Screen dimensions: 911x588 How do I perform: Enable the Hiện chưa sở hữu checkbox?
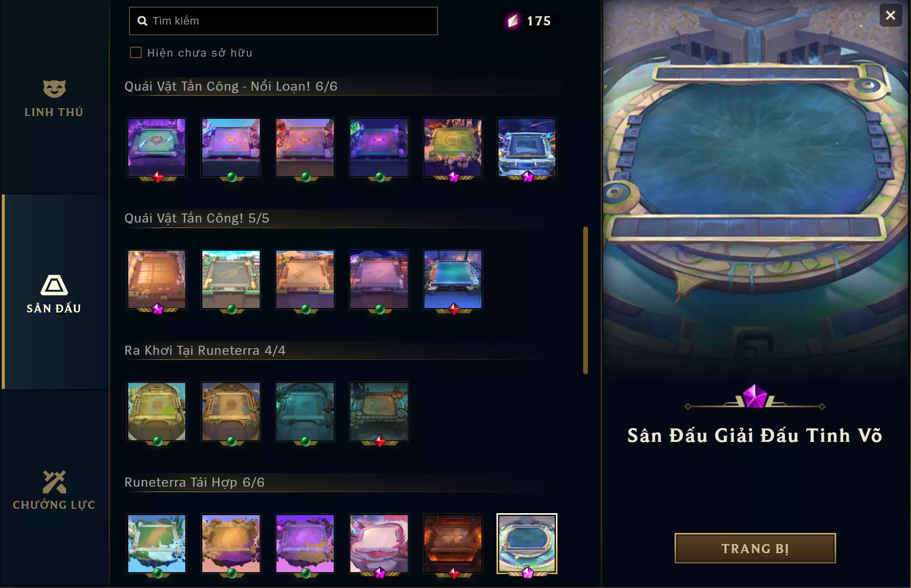click(x=136, y=53)
